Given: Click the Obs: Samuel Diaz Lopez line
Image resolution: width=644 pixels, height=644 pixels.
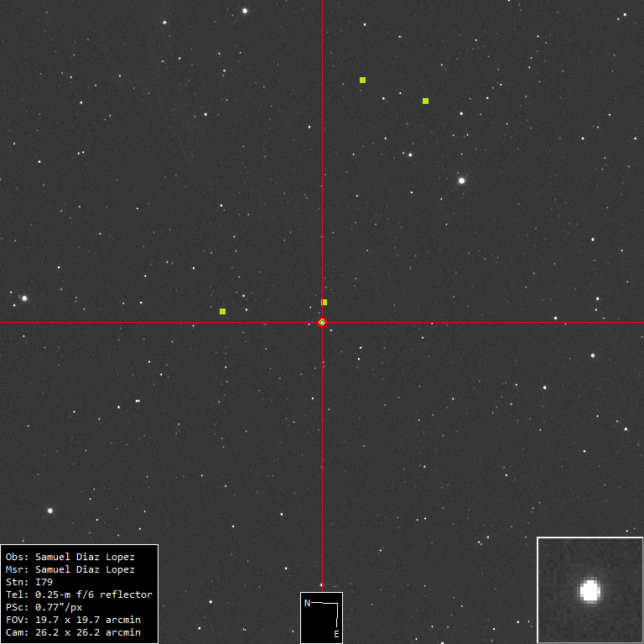Looking at the screenshot, I should tap(70, 557).
